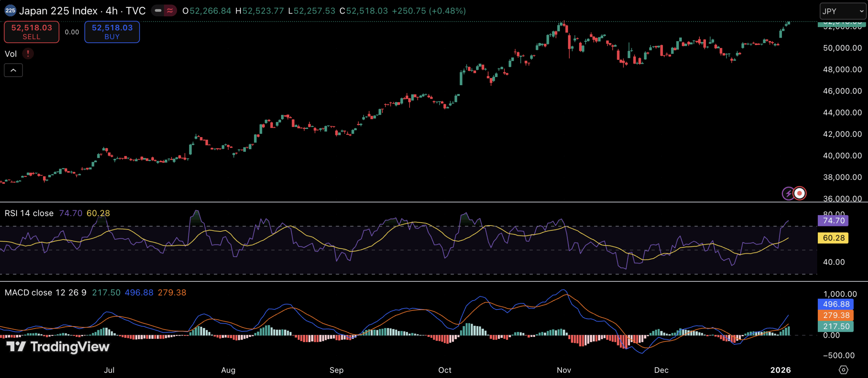Open the time axis settings icon

tap(843, 370)
